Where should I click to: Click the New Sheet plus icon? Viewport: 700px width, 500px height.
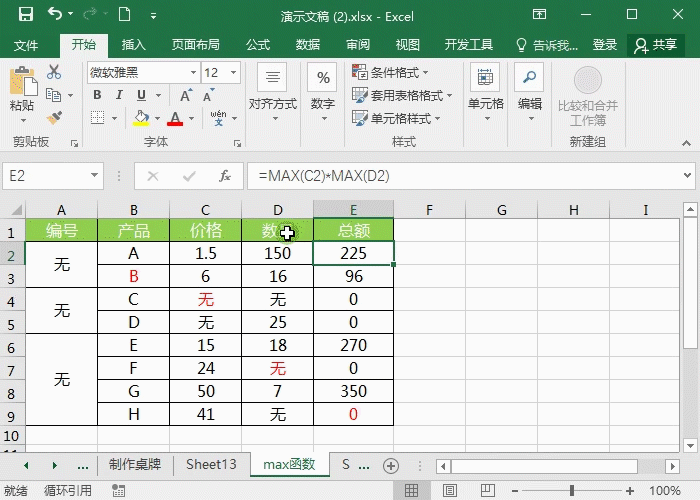point(391,466)
